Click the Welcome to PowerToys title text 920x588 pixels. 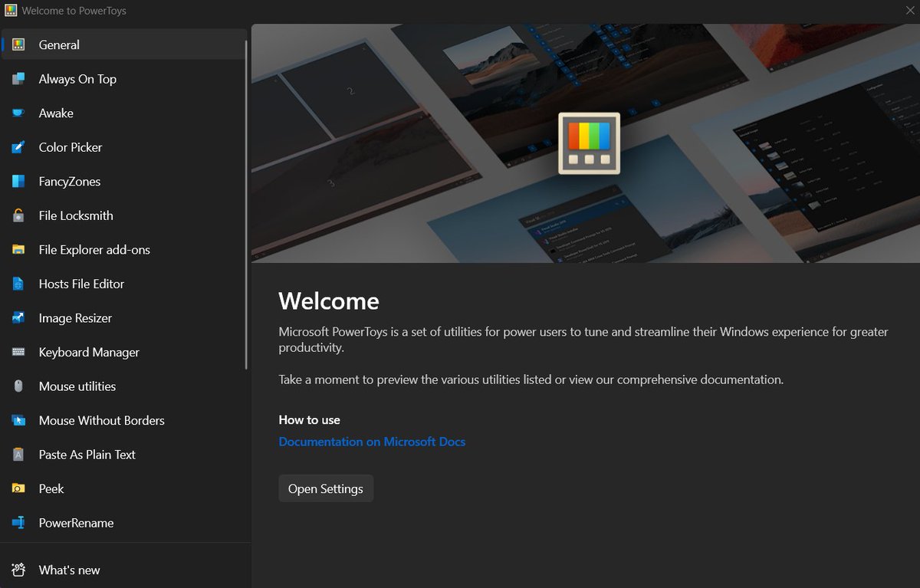click(x=74, y=11)
